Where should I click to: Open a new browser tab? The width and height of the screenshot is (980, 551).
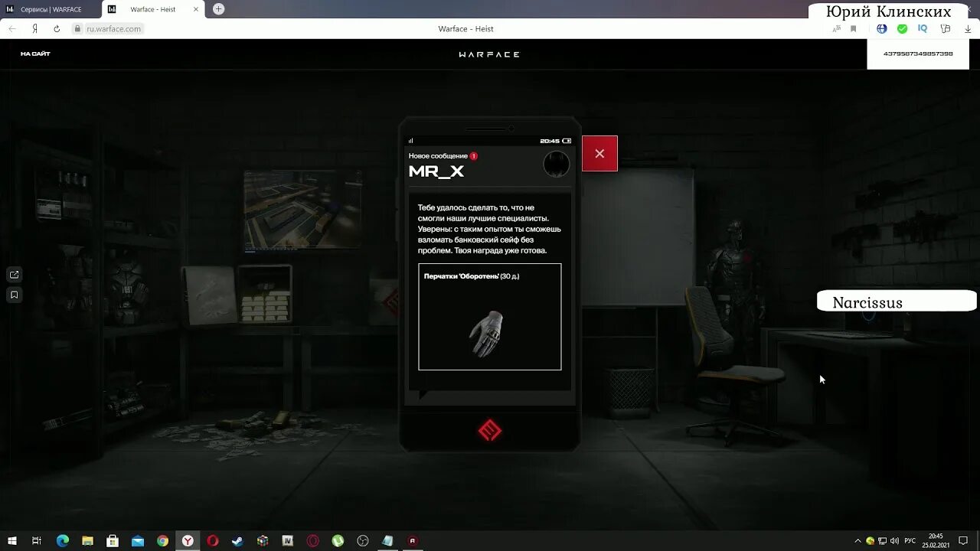coord(219,9)
